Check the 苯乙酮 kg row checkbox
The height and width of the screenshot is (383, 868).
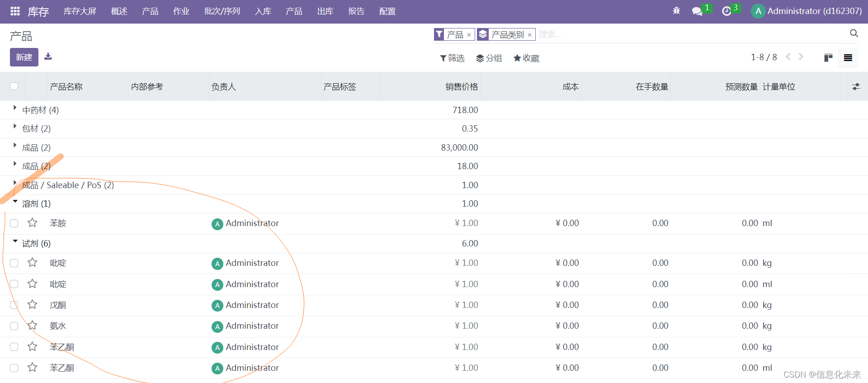pyautogui.click(x=14, y=347)
